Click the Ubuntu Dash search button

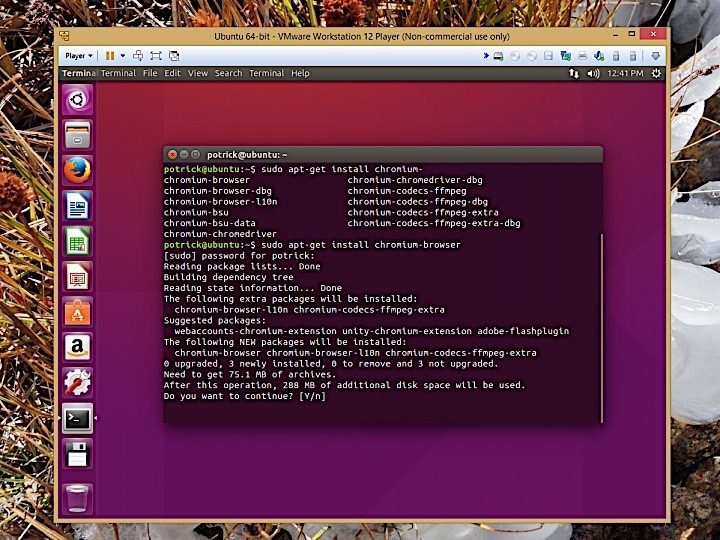pos(77,99)
